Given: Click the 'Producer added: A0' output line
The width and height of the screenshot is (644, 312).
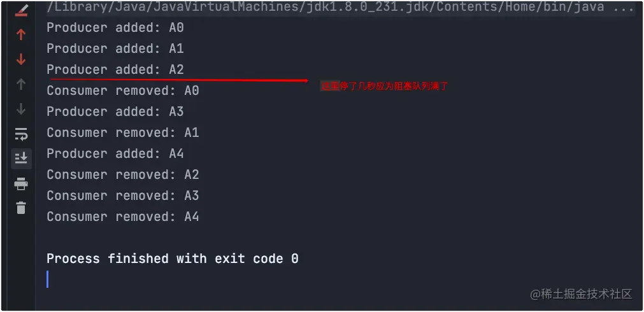Looking at the screenshot, I should point(115,28).
